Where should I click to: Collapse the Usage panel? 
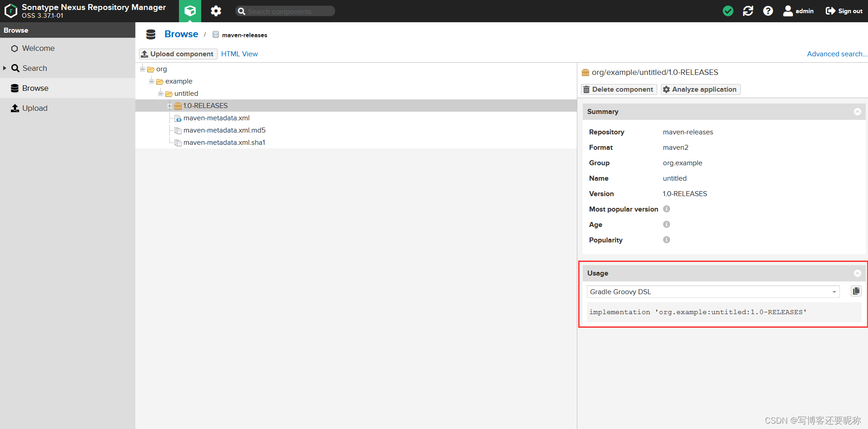point(857,273)
